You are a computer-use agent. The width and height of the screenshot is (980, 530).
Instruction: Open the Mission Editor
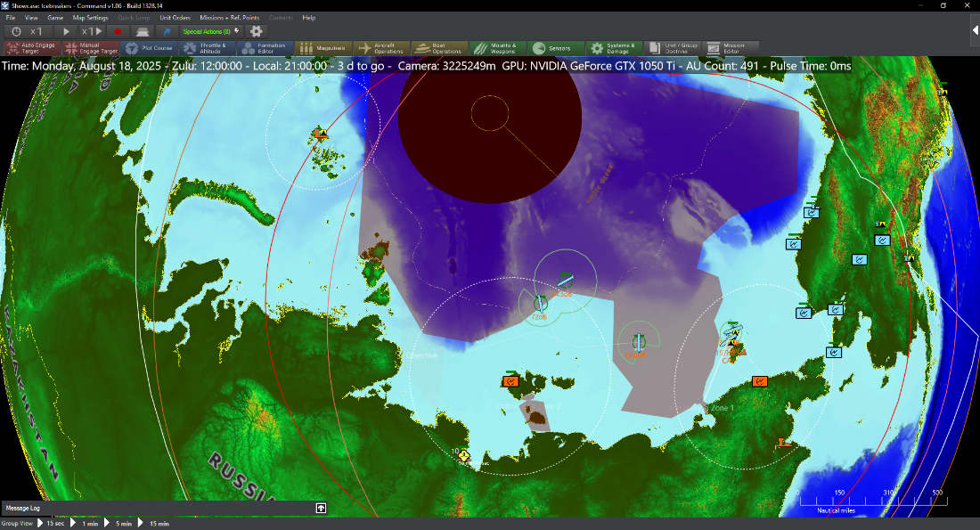[x=730, y=48]
